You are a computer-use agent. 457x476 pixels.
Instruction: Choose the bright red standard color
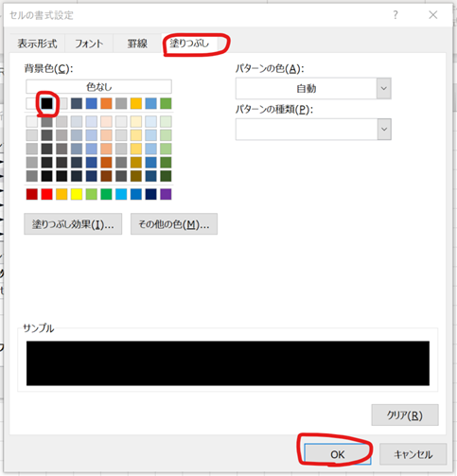(46, 194)
